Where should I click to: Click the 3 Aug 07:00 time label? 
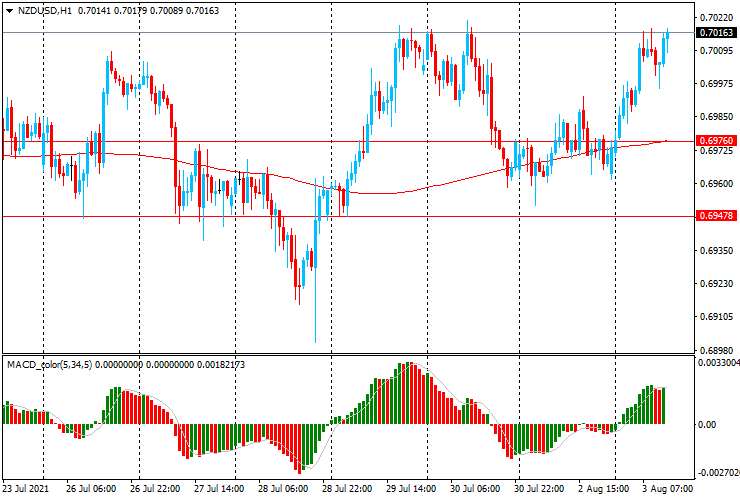666,490
